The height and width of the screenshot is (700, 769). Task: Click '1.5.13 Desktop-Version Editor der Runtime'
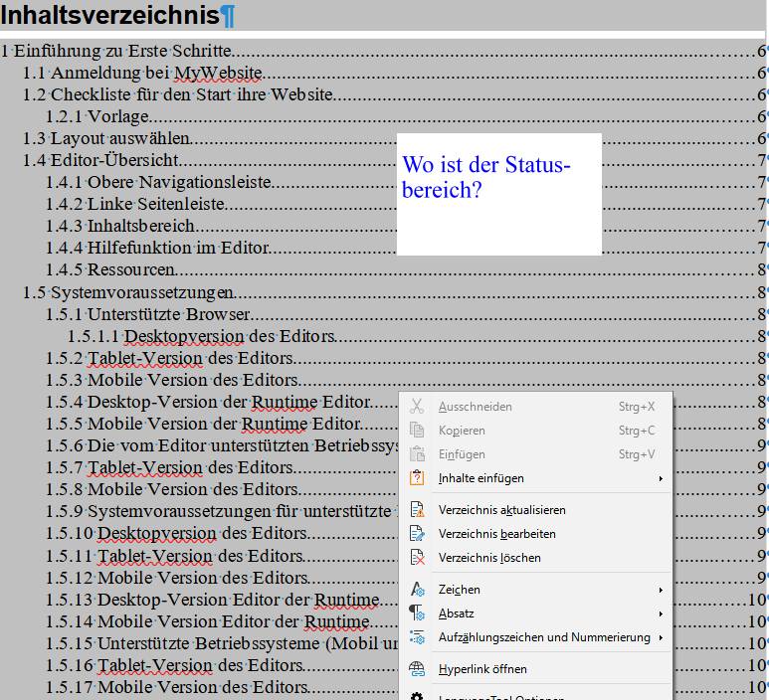coord(213,599)
